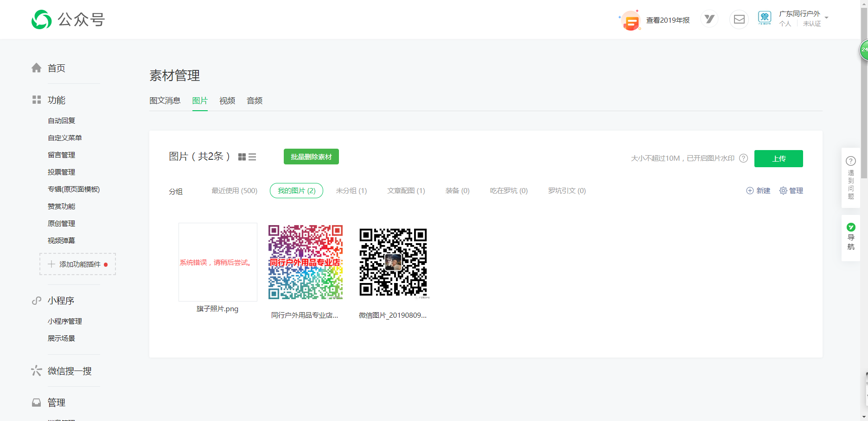Open the 图文消息 tab
868x421 pixels.
[165, 101]
